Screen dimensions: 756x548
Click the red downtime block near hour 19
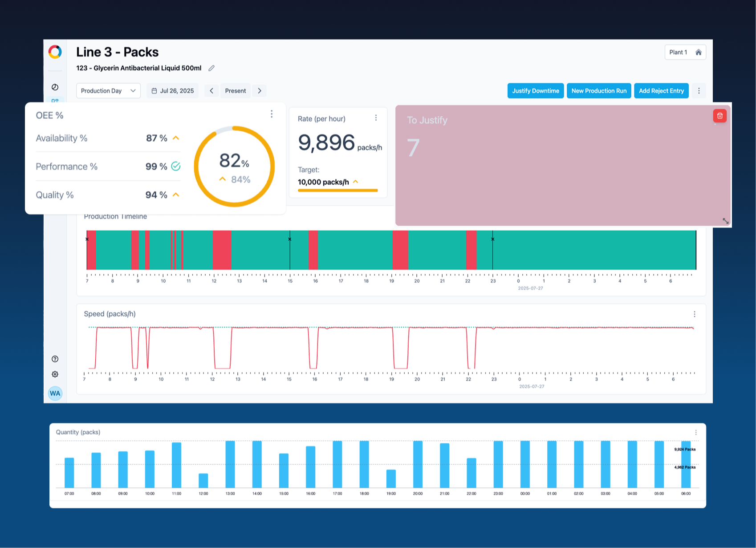click(x=400, y=250)
